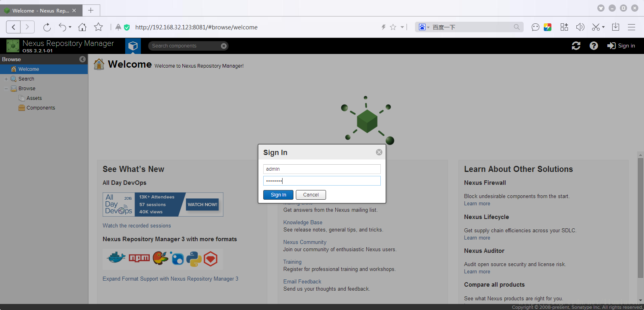The width and height of the screenshot is (644, 310).
Task: Click the browser back arrow button
Action: pos(13,27)
